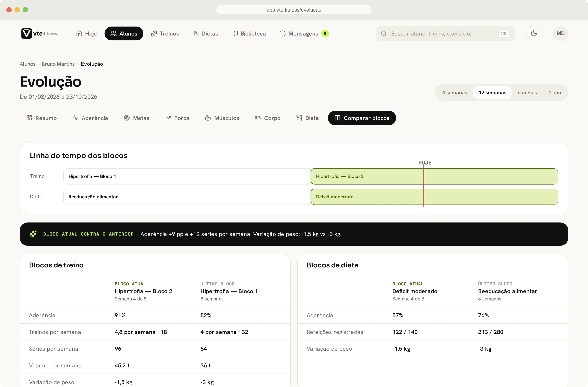Viewport: 588px width, 387px height.
Task: Click the 45,2 t volume value
Action: pyautogui.click(x=122, y=365)
